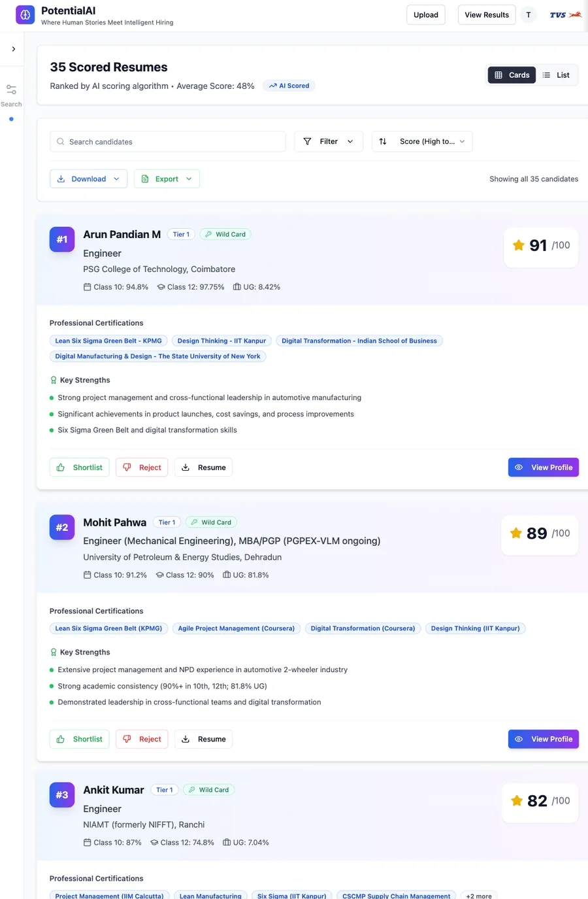Open candidate name Mohit Pahwa
The image size is (588, 899).
point(115,522)
